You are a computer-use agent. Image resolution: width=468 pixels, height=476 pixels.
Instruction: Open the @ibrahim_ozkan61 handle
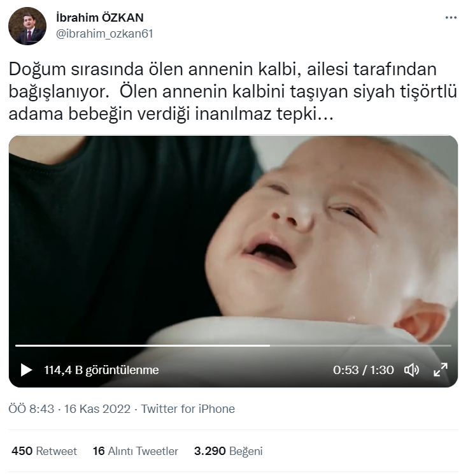[104, 34]
